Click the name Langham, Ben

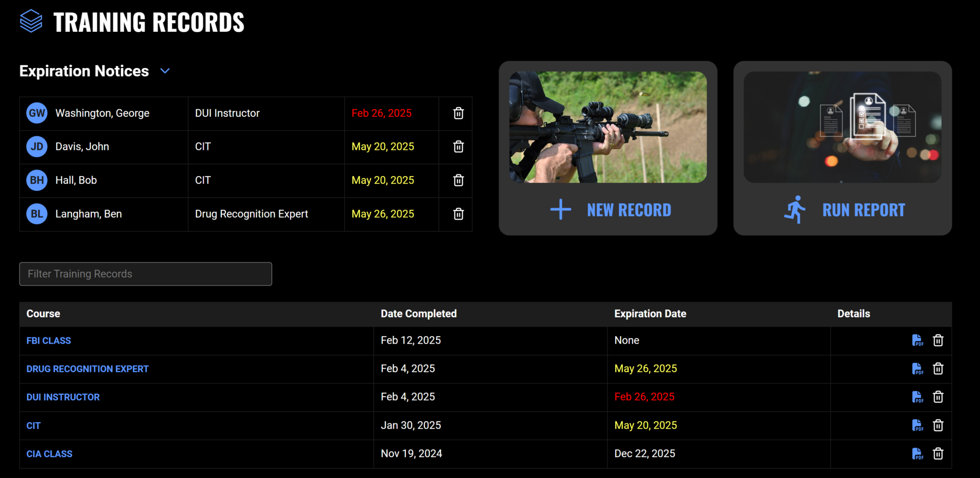pos(88,214)
